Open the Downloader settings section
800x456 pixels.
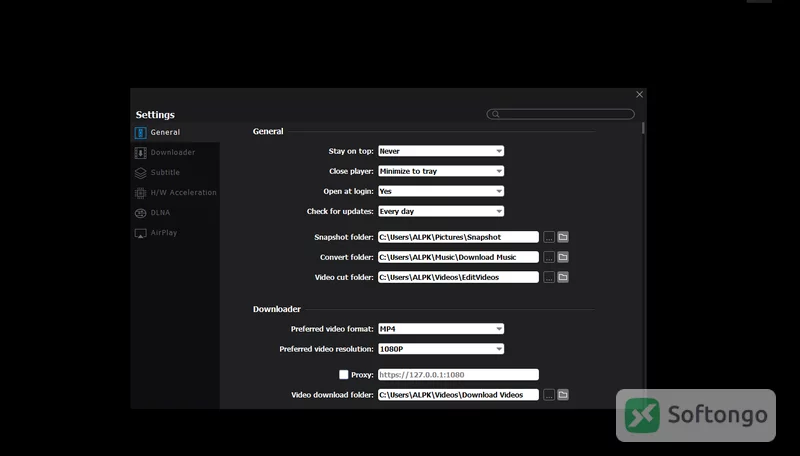(x=176, y=153)
